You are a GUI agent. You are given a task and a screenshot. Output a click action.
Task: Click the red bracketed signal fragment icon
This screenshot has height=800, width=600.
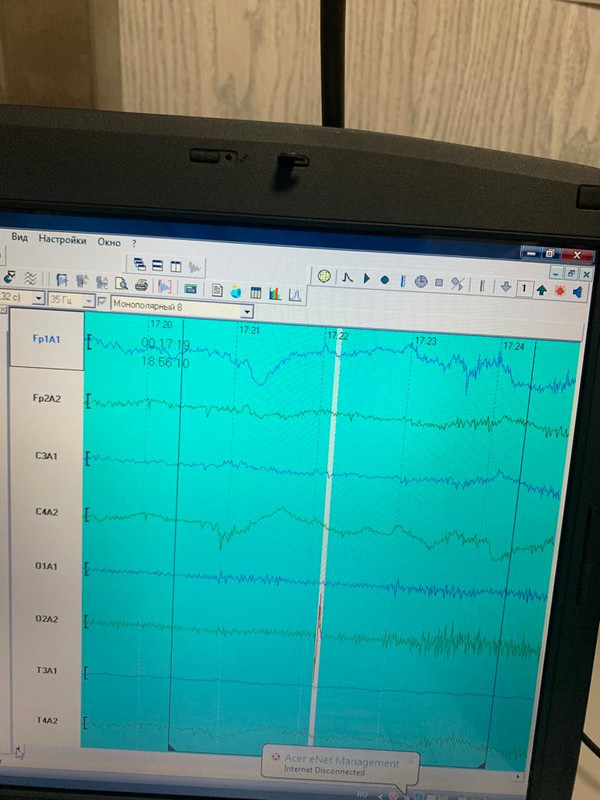tap(164, 287)
